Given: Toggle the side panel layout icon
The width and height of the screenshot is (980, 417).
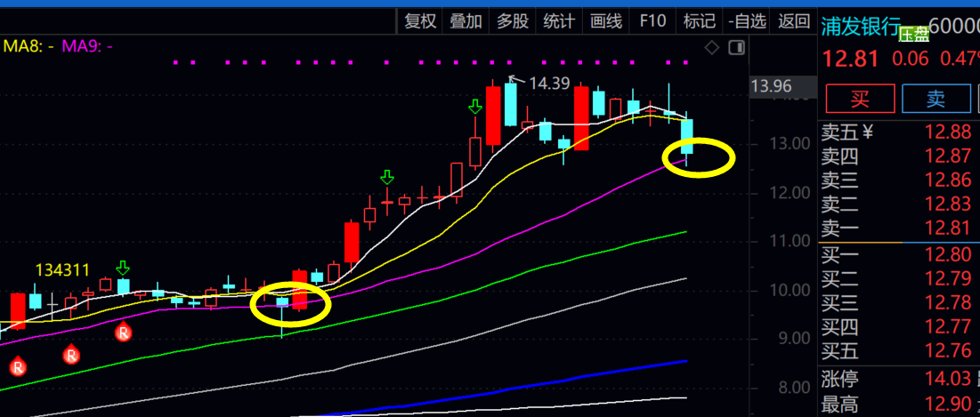Looking at the screenshot, I should click(735, 47).
